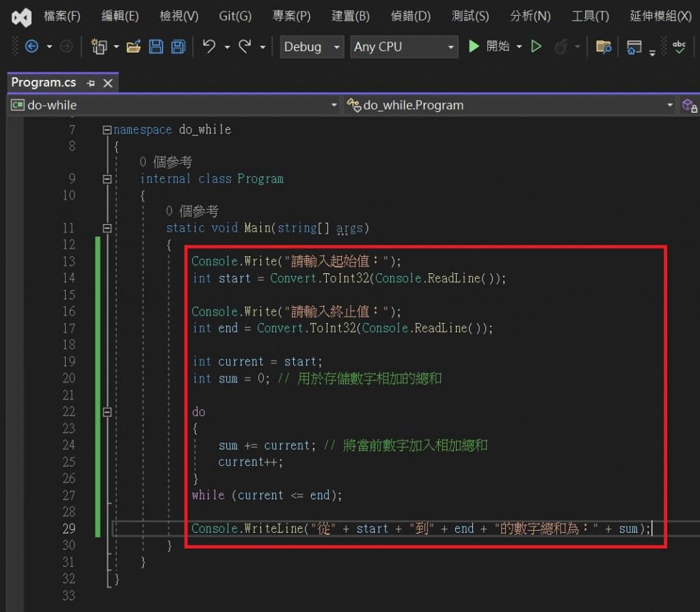Open the 工具(T) menu
Screen dimensions: 700x612
point(590,16)
